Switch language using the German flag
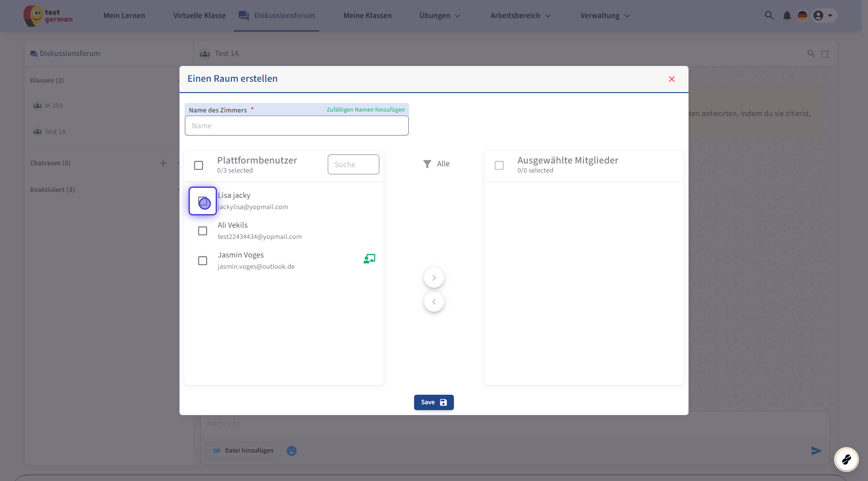 [802, 16]
